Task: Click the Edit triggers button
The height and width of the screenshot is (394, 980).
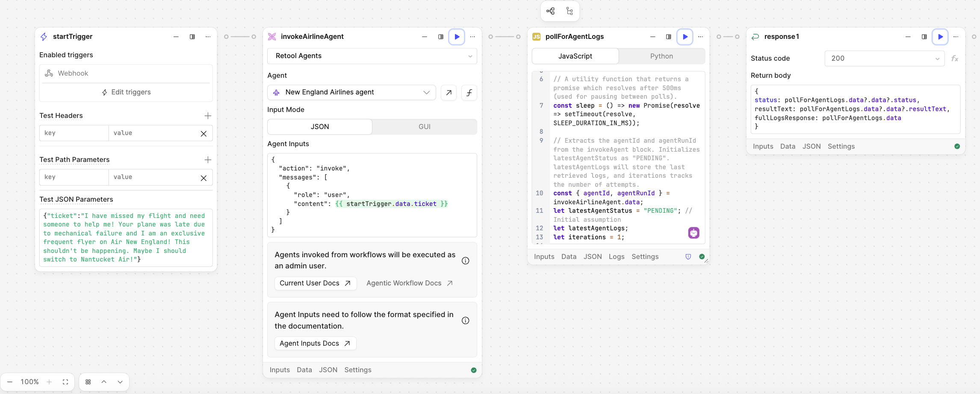Action: tap(126, 92)
